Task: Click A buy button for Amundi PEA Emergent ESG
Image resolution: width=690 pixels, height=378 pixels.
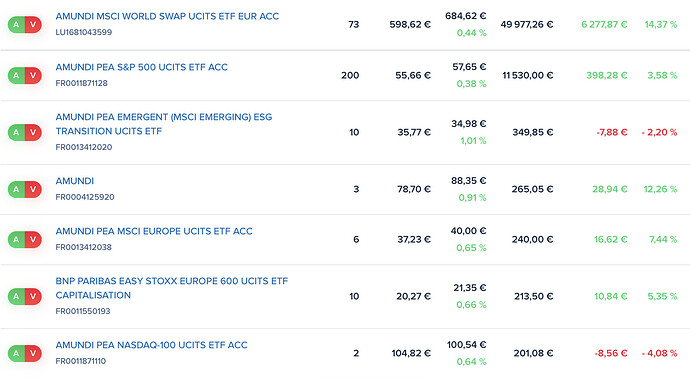Action: click(16, 132)
